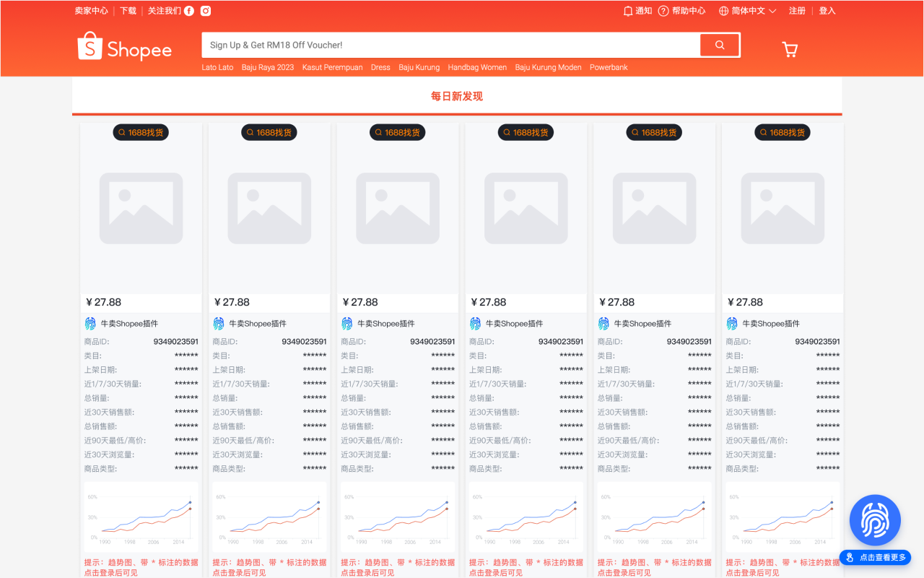
Task: Focus the search box with RM18 voucher text
Action: coord(450,45)
